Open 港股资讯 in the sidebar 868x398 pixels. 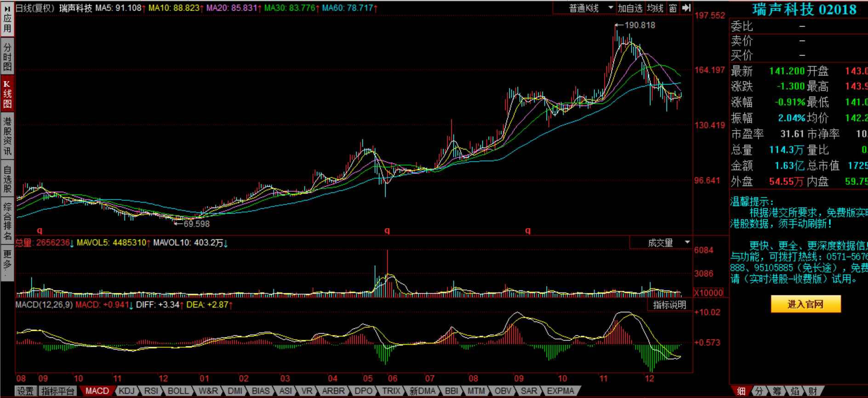7,136
